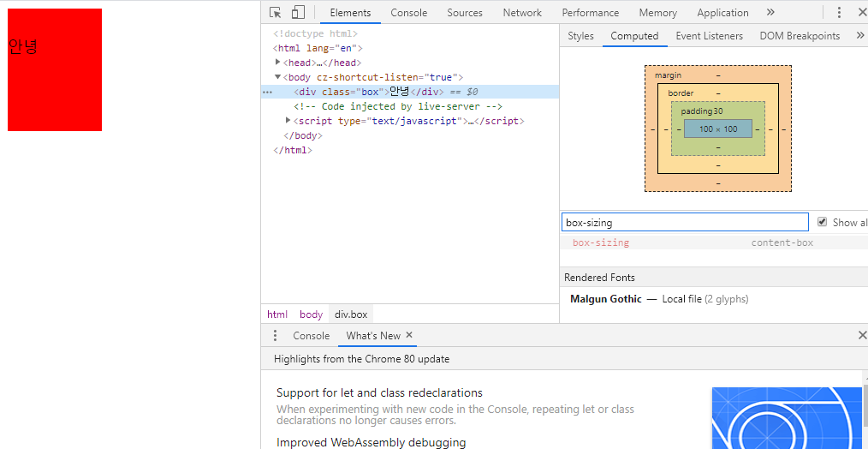Open the Network tab
Image resolution: width=868 pixels, height=449 pixels.
pyautogui.click(x=522, y=12)
